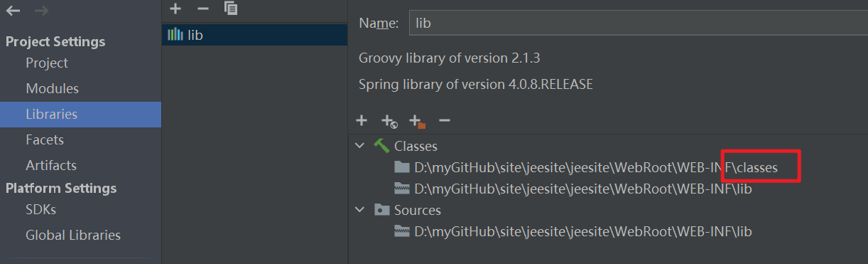Add a new project library

pos(176,9)
